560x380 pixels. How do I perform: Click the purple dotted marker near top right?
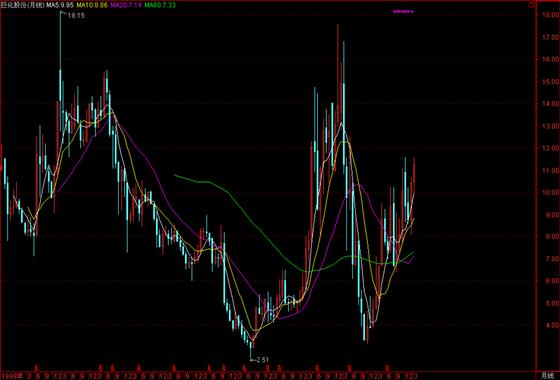coord(403,11)
